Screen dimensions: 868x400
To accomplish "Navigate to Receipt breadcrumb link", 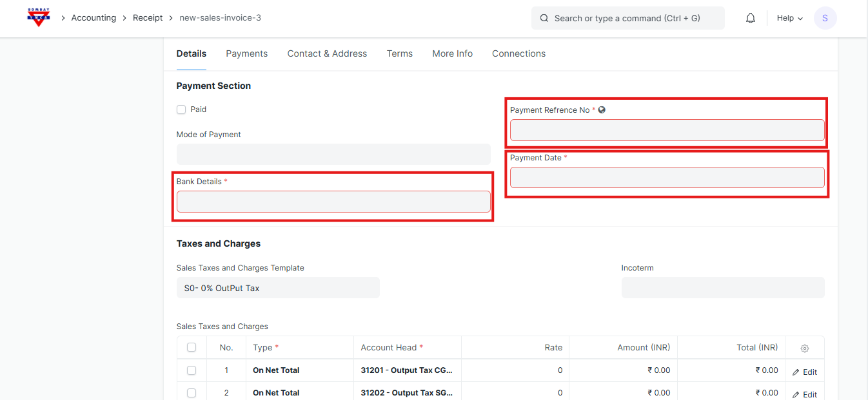I will (x=148, y=18).
